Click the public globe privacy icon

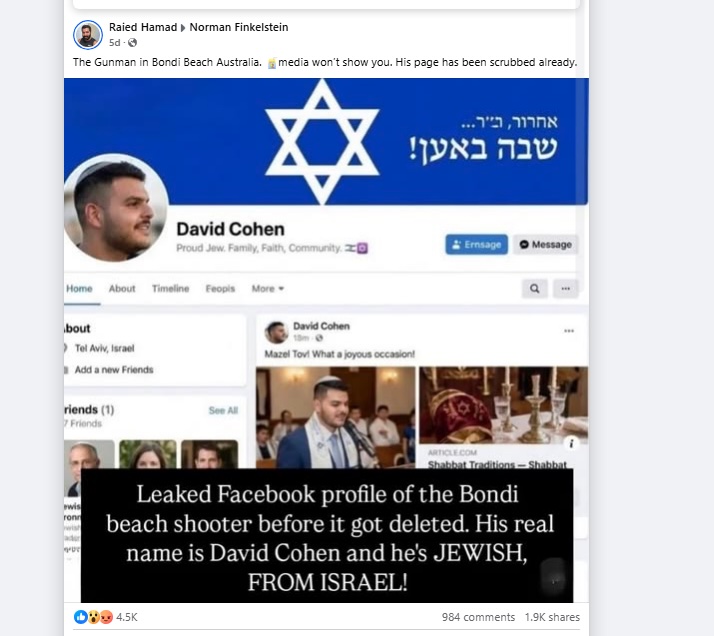tap(133, 43)
